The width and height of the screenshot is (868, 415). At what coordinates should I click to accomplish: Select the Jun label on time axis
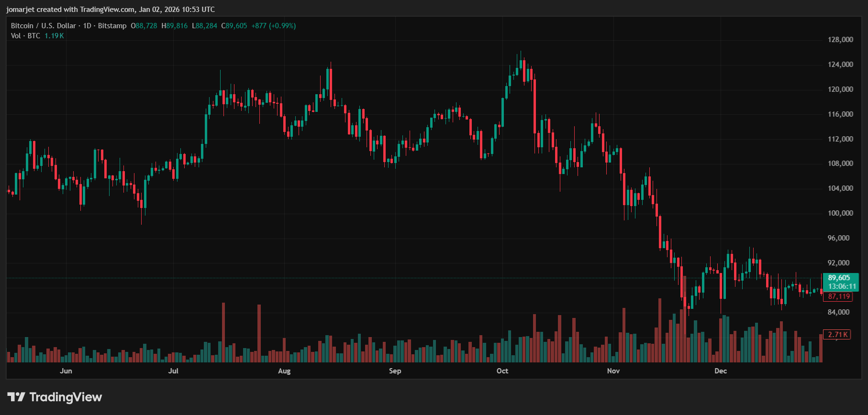66,371
